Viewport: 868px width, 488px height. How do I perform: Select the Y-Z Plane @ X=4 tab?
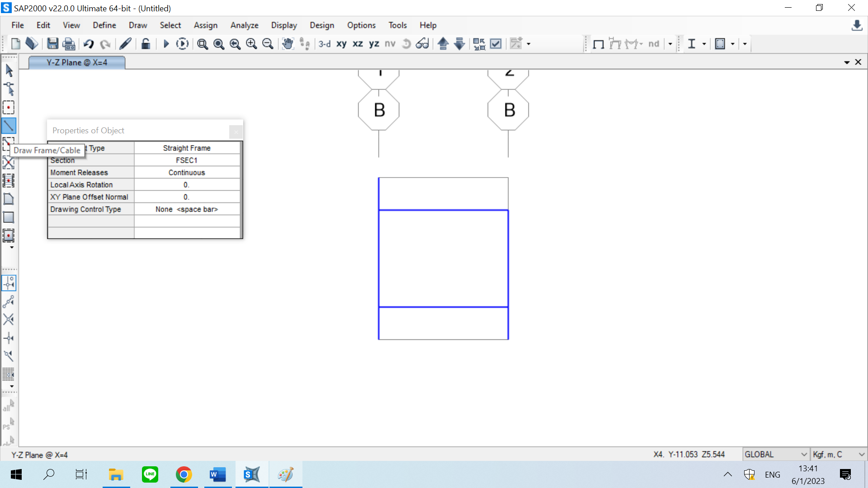point(77,62)
